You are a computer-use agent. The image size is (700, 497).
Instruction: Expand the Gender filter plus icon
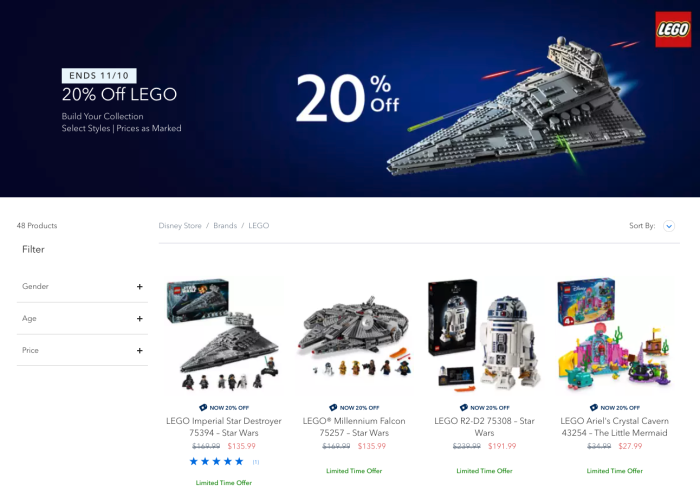140,287
